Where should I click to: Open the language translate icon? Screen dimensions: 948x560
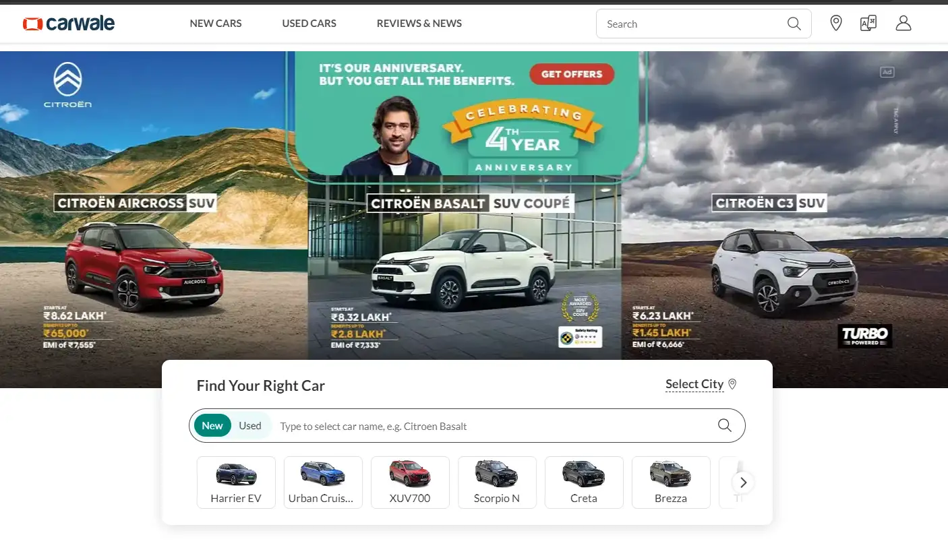click(x=868, y=24)
